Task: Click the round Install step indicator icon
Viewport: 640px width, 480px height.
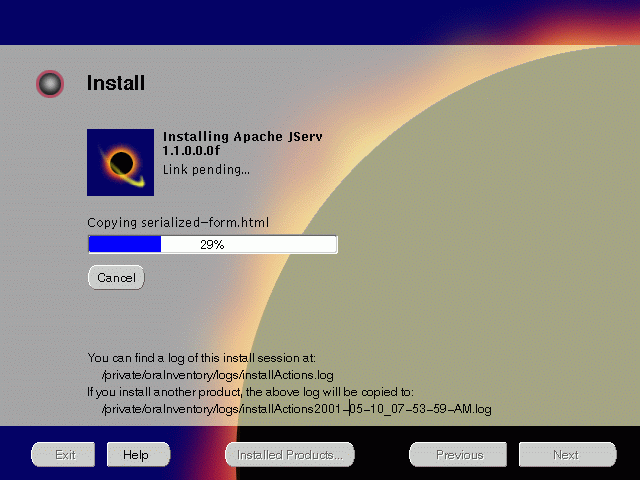Action: tap(50, 84)
